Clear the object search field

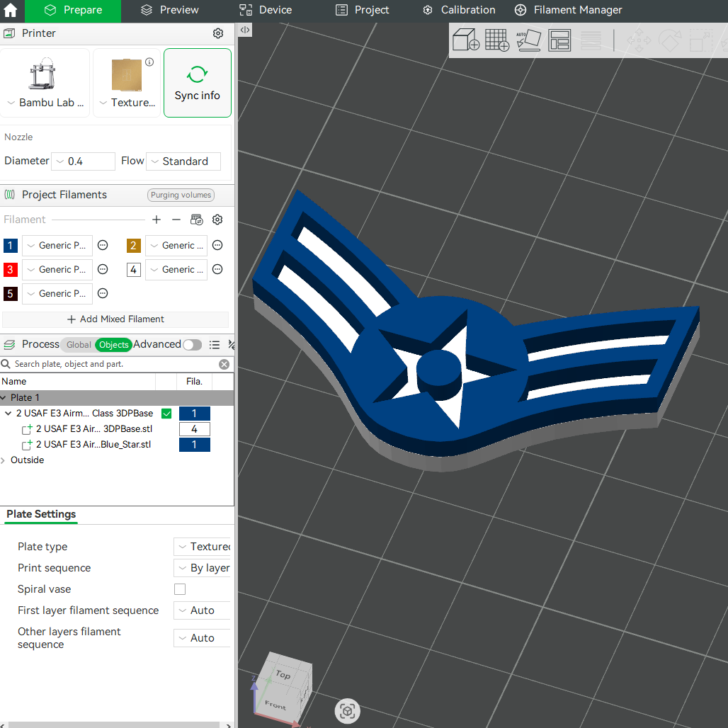224,364
